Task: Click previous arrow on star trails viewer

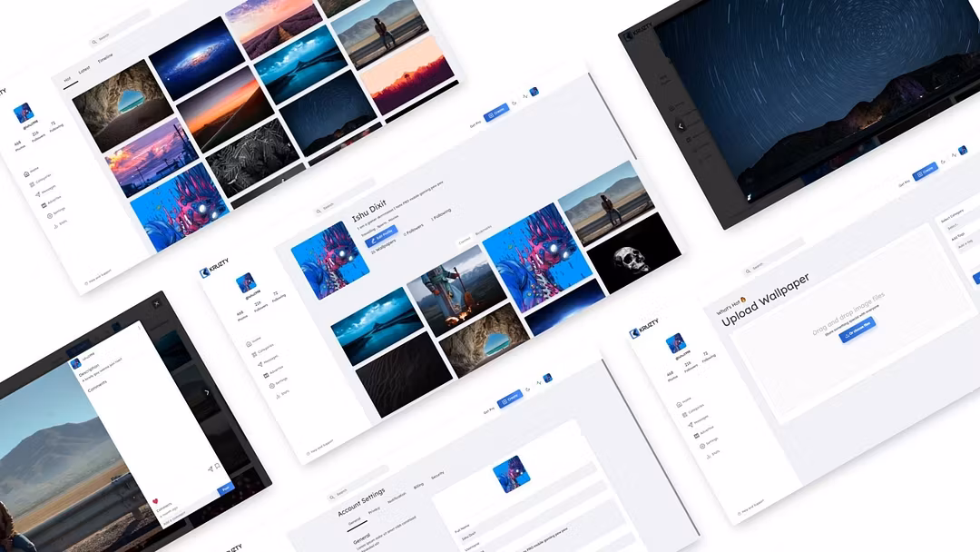Action: pyautogui.click(x=681, y=126)
